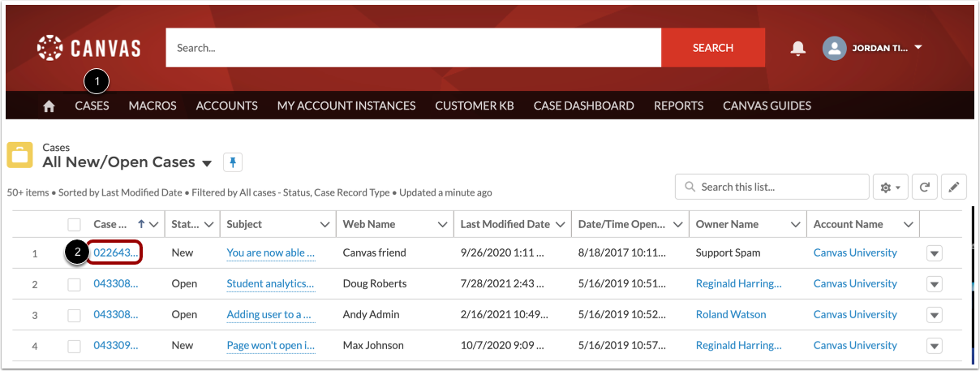This screenshot has height=371, width=980.
Task: Click 'Canvas friend' web name cell
Action: point(375,252)
